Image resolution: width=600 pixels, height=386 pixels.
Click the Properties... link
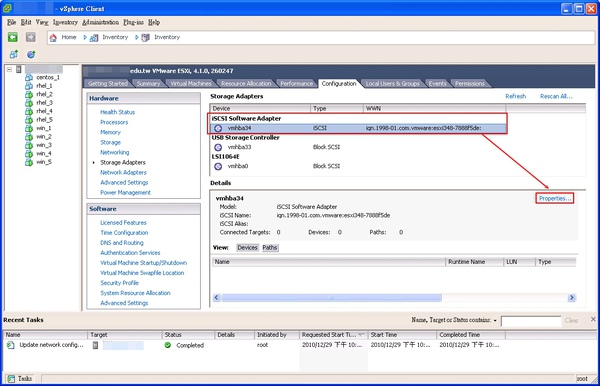pyautogui.click(x=555, y=198)
